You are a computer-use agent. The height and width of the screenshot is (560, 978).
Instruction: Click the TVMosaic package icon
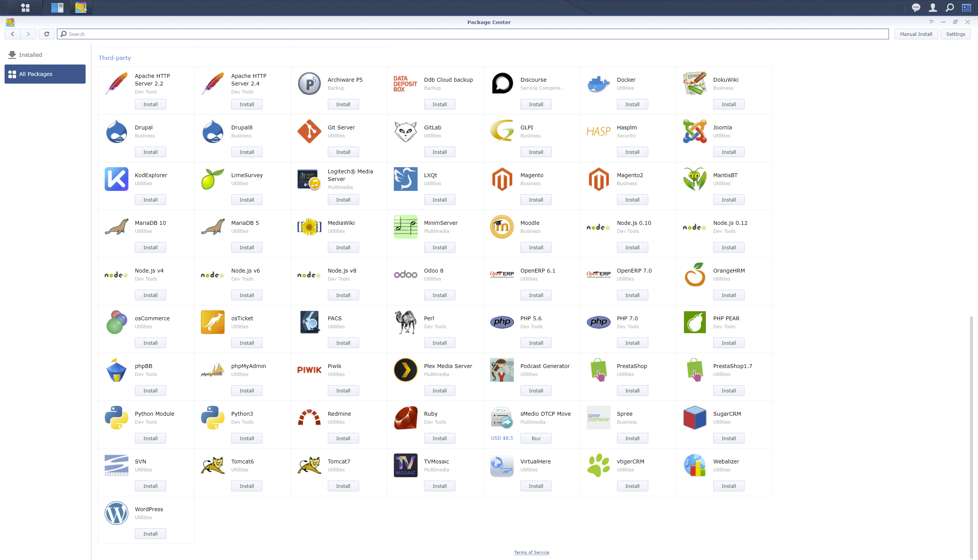(405, 465)
